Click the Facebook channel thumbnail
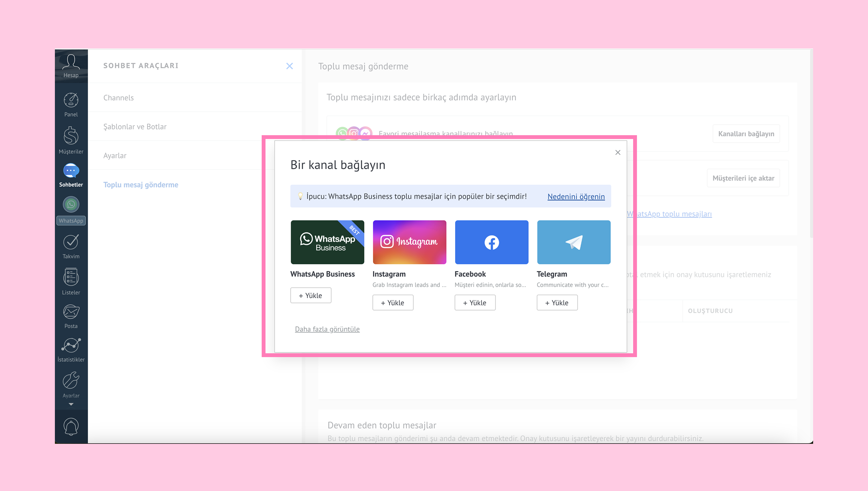 491,242
